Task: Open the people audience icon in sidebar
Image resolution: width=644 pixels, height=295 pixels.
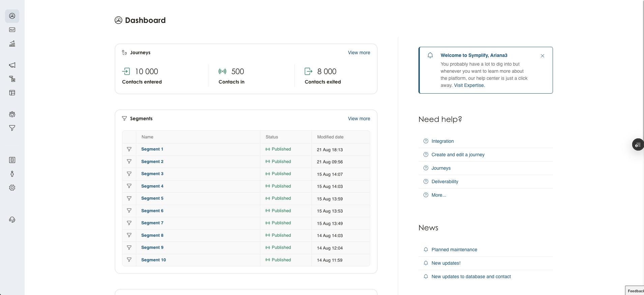Action: click(x=12, y=114)
